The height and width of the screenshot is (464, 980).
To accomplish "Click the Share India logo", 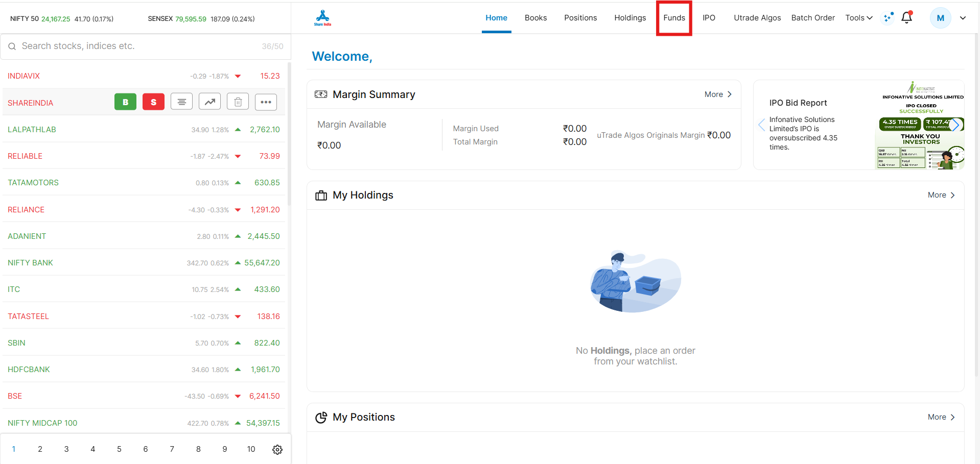I will tap(322, 18).
